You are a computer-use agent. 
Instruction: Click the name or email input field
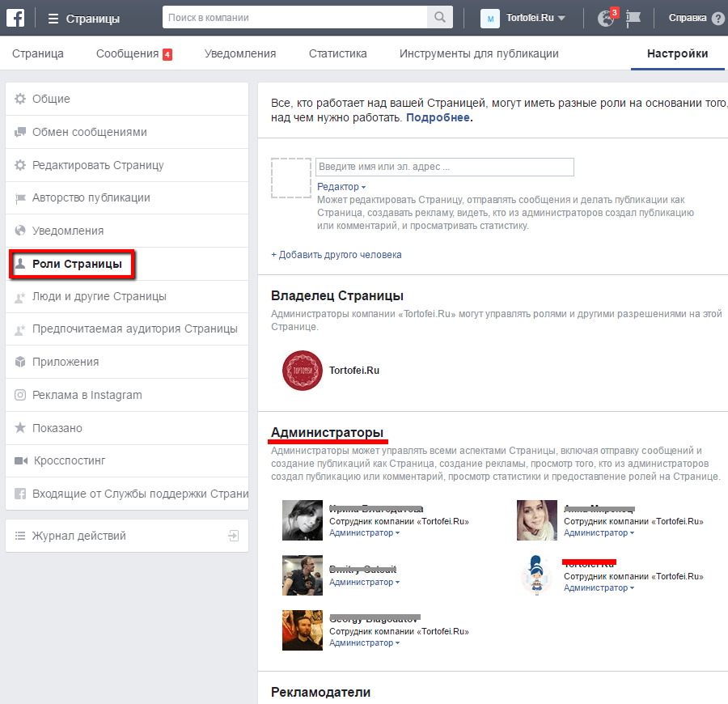444,166
